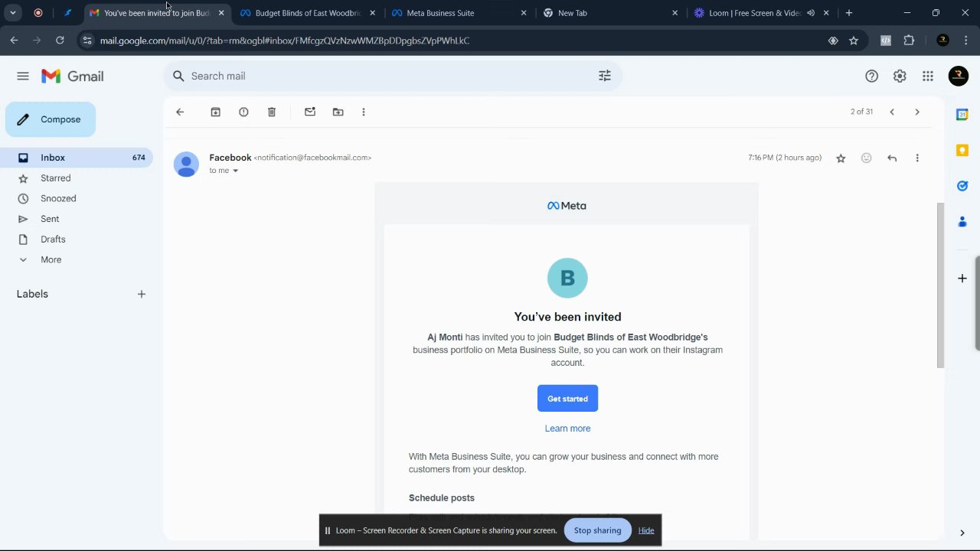980x551 pixels.
Task: Open the Learn more link
Action: click(567, 429)
